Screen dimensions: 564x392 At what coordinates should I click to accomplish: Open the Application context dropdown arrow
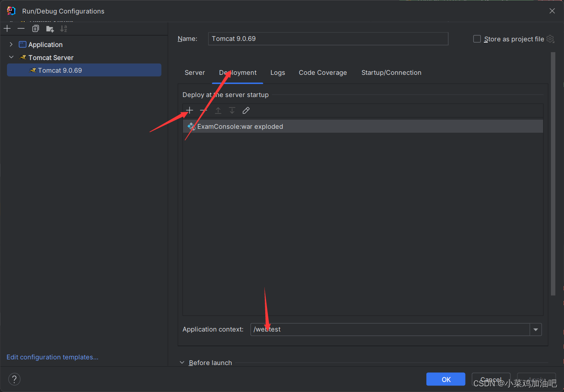coord(536,330)
